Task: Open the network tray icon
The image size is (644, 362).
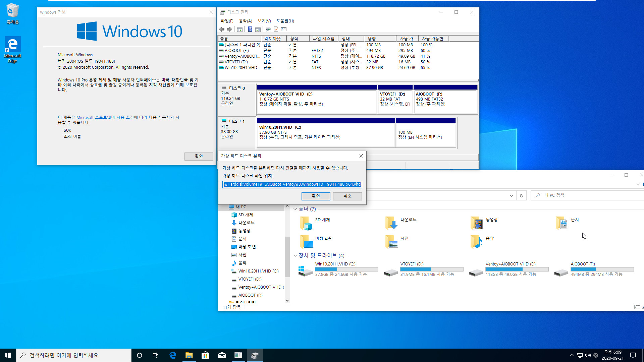Action: coord(580,355)
